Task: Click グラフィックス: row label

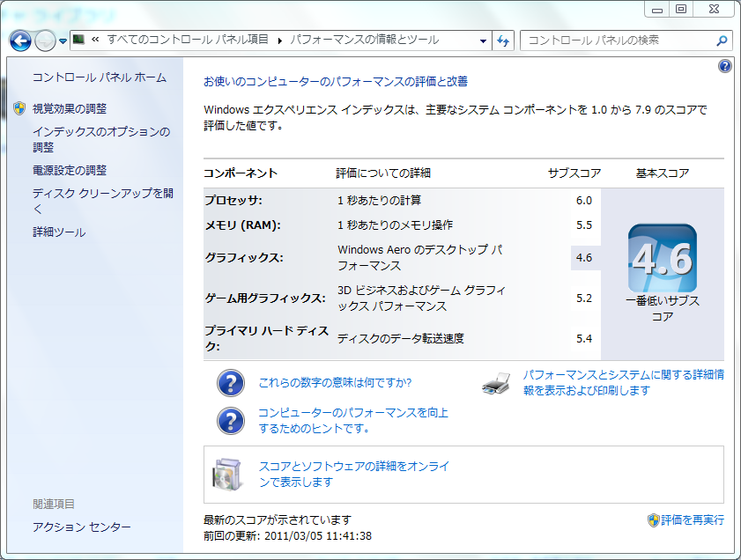Action: click(244, 258)
